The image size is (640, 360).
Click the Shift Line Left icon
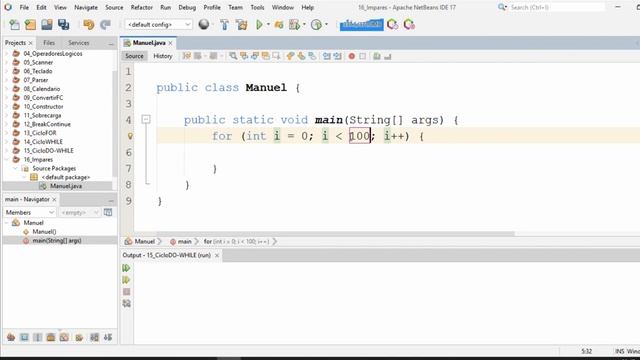(x=327, y=56)
